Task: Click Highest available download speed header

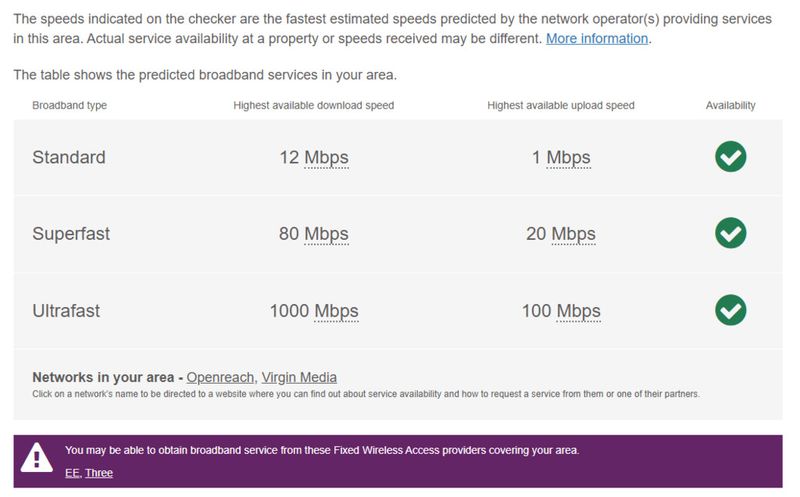Action: coord(313,105)
